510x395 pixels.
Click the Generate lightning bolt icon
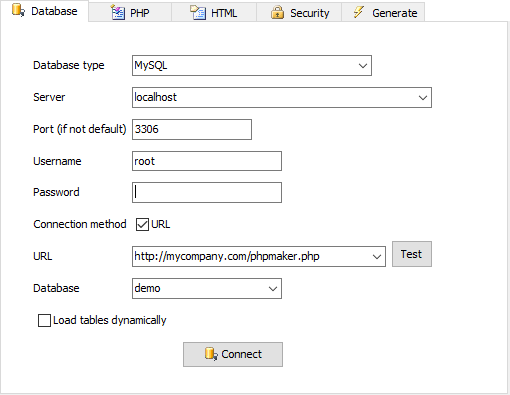[358, 12]
